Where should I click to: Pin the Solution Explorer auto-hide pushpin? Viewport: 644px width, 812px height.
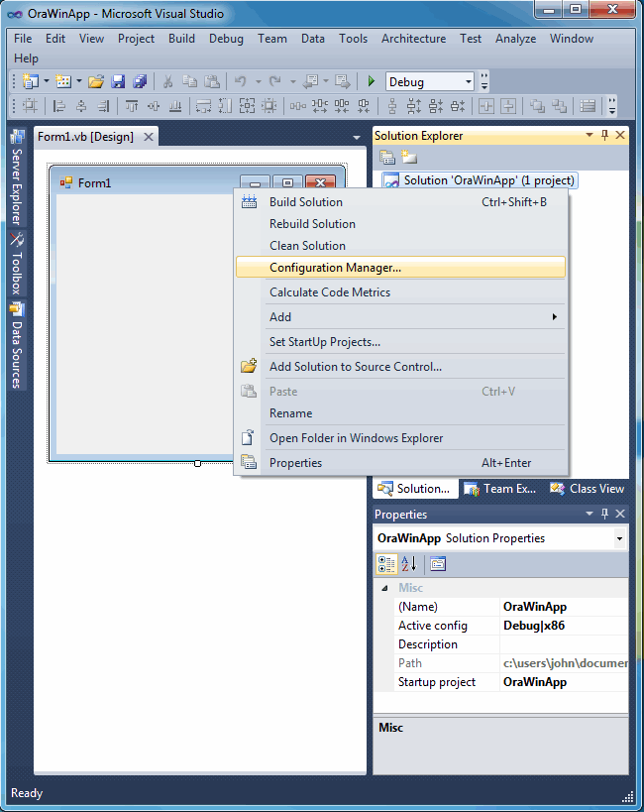(604, 135)
